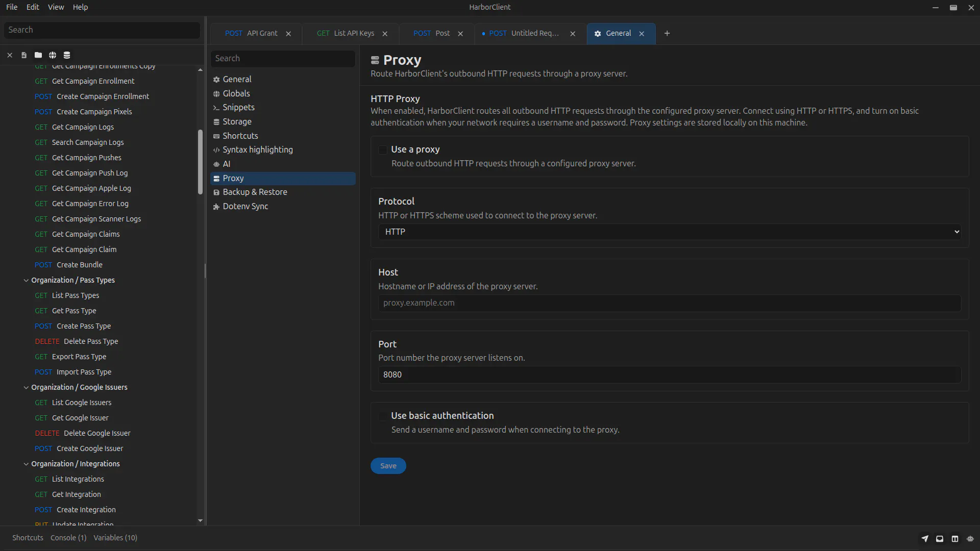Close the General settings tab
980x551 pixels.
pyautogui.click(x=642, y=34)
